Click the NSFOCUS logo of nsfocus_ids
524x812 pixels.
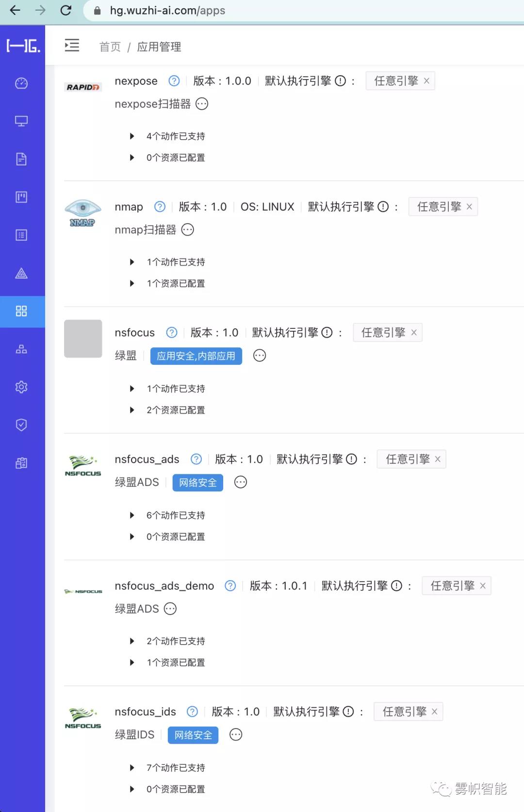click(x=83, y=718)
